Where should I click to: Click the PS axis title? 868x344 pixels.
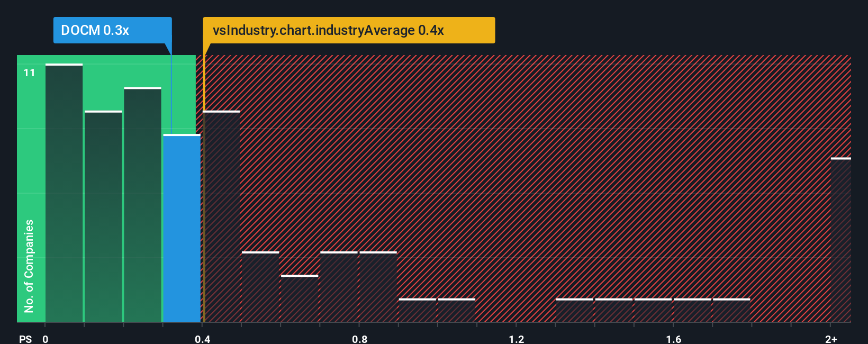pyautogui.click(x=25, y=339)
